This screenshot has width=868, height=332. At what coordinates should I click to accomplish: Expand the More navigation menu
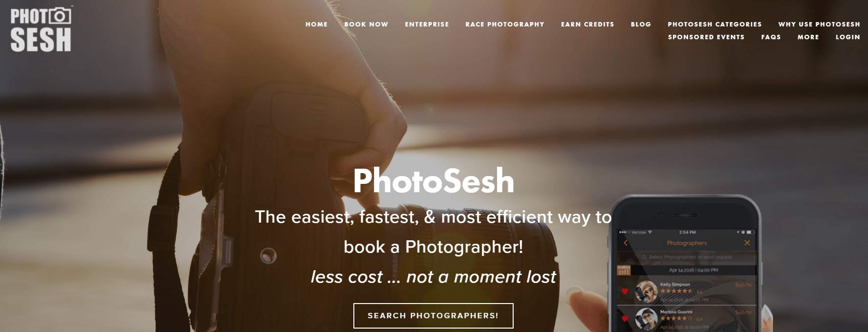coord(808,37)
